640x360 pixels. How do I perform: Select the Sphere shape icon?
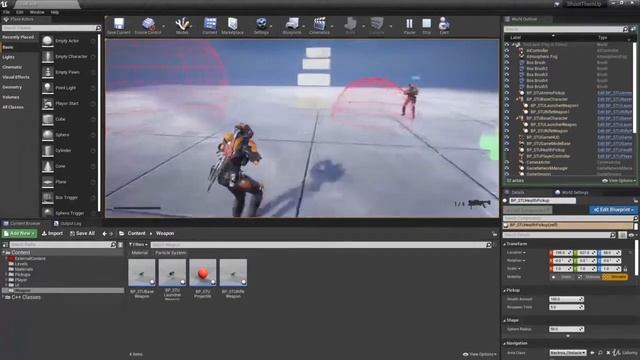[48, 135]
